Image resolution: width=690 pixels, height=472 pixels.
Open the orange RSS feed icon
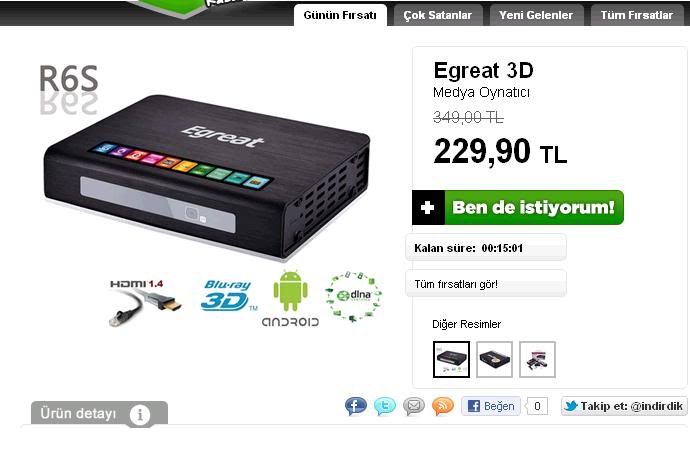point(442,406)
